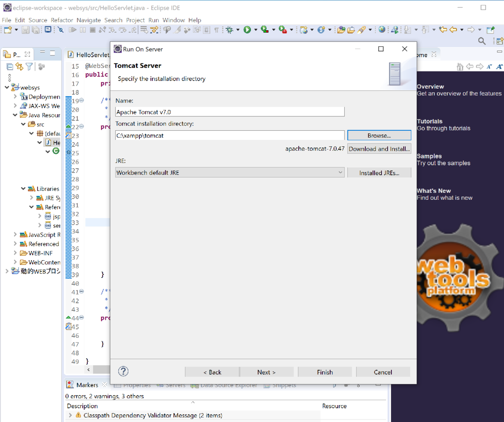Click the Open Web Browser globe icon
The image size is (504, 422).
tap(382, 29)
